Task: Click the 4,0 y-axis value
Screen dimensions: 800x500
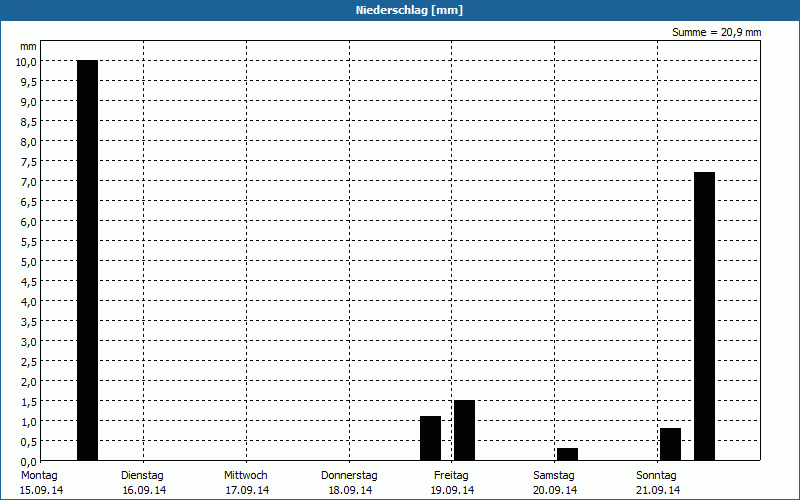Action: [29, 302]
